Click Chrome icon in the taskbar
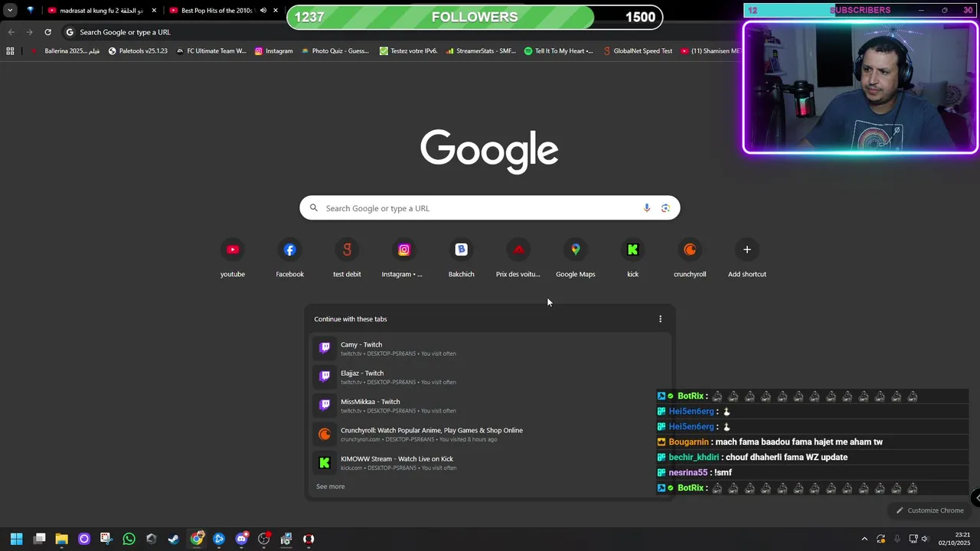The width and height of the screenshot is (980, 551). (197, 539)
